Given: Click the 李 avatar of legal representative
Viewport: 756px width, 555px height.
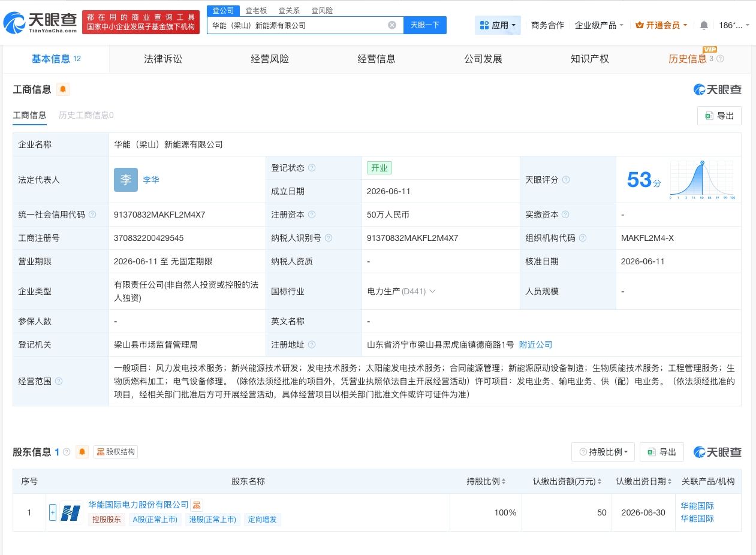Looking at the screenshot, I should click(126, 180).
